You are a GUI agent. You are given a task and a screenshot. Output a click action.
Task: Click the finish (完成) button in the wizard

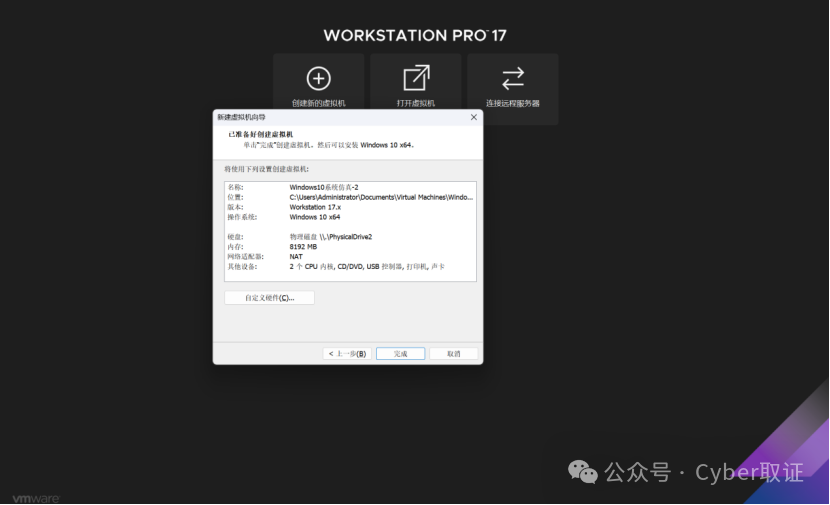[401, 354]
